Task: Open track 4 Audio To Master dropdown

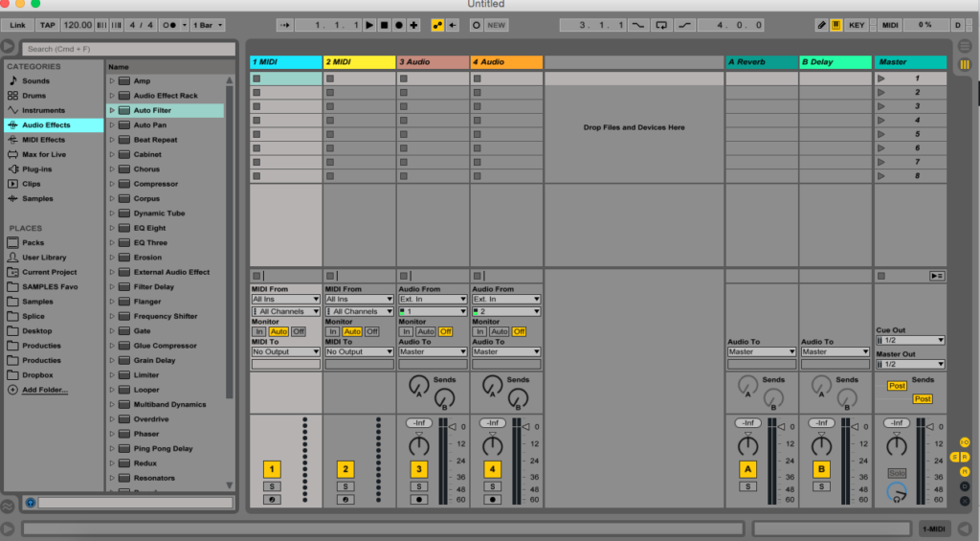Action: (x=506, y=351)
